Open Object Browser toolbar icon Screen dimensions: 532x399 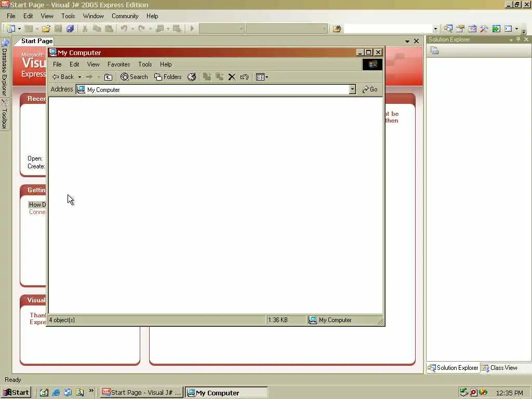tap(472, 29)
